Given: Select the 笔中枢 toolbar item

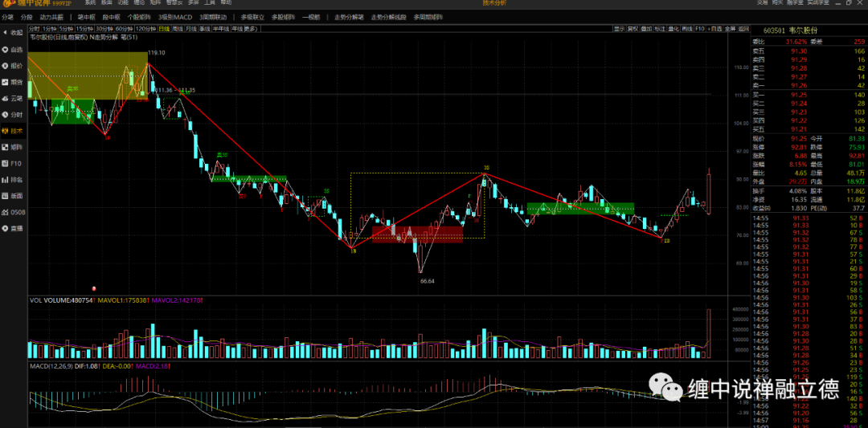Looking at the screenshot, I should (x=87, y=17).
